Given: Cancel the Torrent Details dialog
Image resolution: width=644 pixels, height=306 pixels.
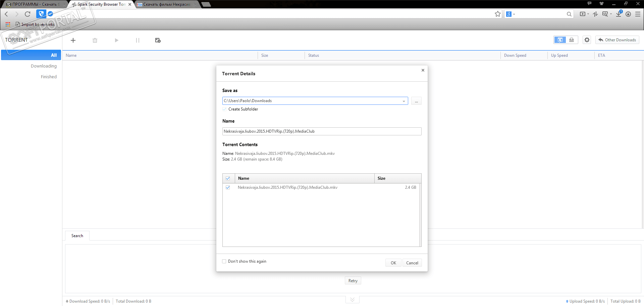Looking at the screenshot, I should click(412, 263).
